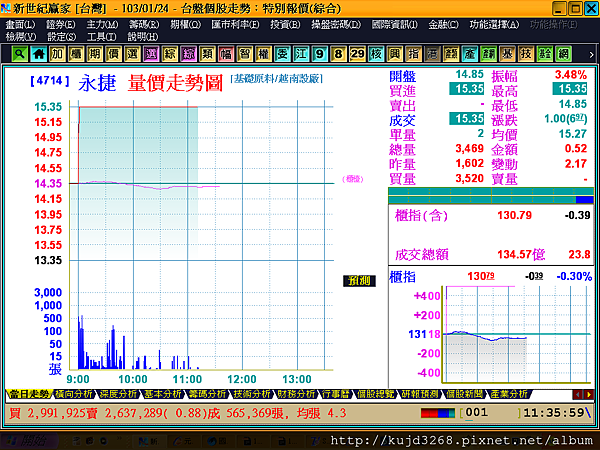This screenshot has width=600, height=450.
Task: Open the 技 technical toolbar icon
Action: pyautogui.click(x=526, y=54)
